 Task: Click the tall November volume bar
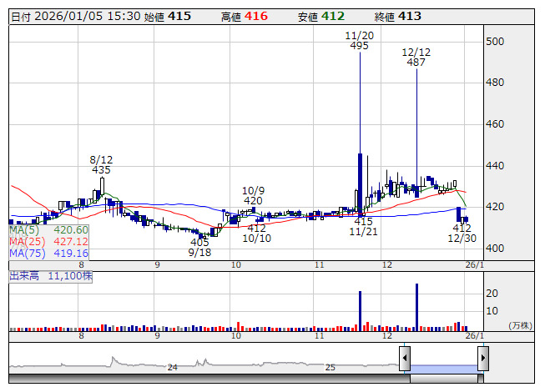coord(360,309)
